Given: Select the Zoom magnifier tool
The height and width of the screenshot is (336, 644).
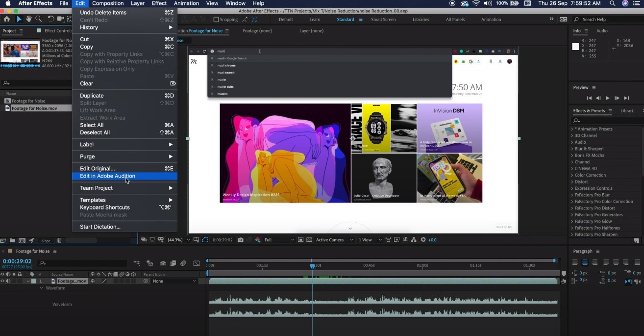Looking at the screenshot, I should coord(37,19).
